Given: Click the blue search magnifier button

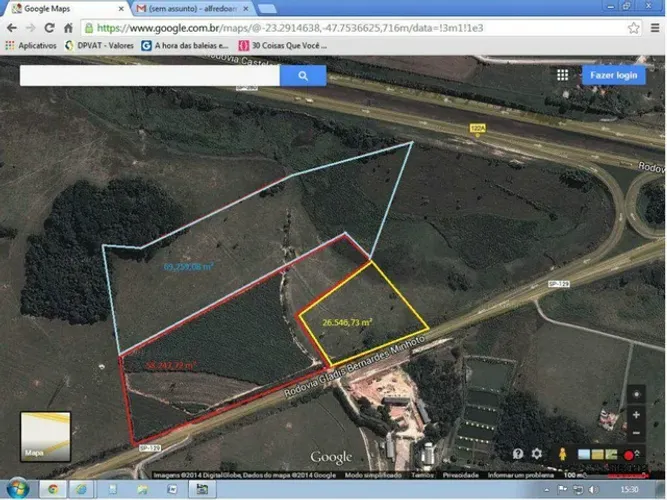Looking at the screenshot, I should coord(303,75).
